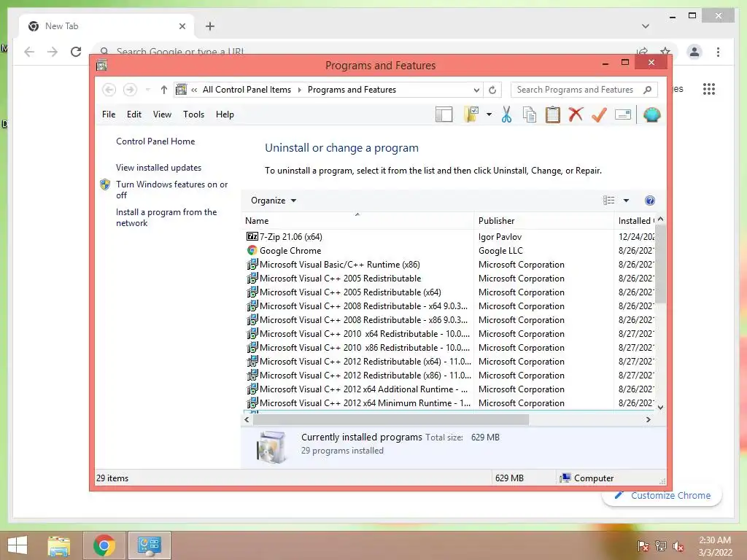The width and height of the screenshot is (747, 560).
Task: Click the Up one level arrow
Action: pyautogui.click(x=164, y=90)
